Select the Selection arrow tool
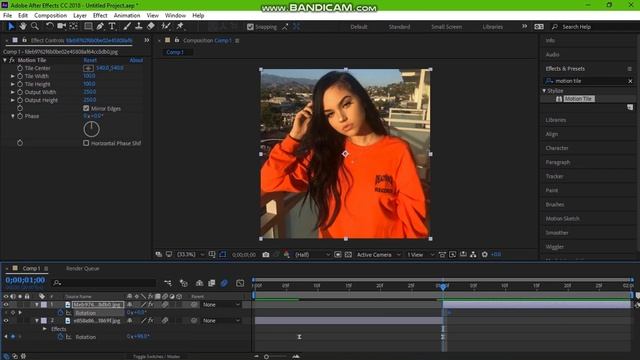This screenshot has height=360, width=640. pyautogui.click(x=11, y=27)
